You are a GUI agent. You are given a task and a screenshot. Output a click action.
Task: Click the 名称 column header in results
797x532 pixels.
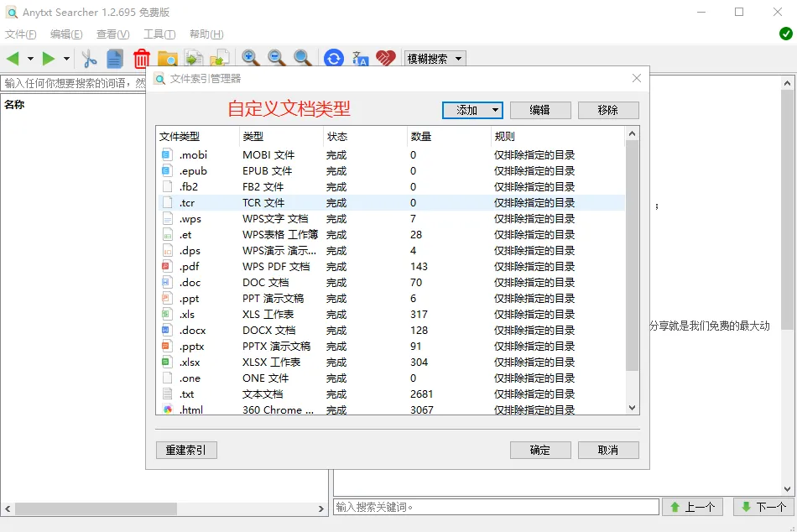14,104
